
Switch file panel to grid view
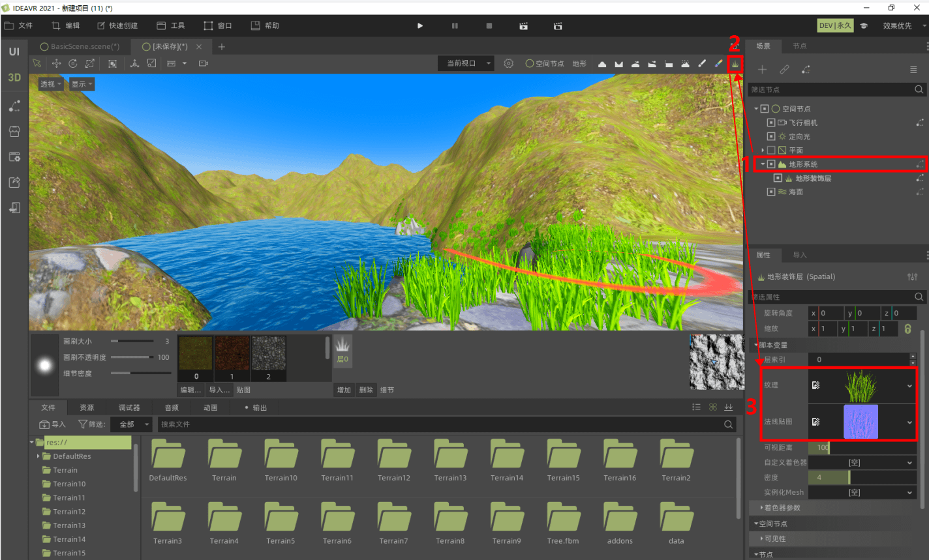712,407
